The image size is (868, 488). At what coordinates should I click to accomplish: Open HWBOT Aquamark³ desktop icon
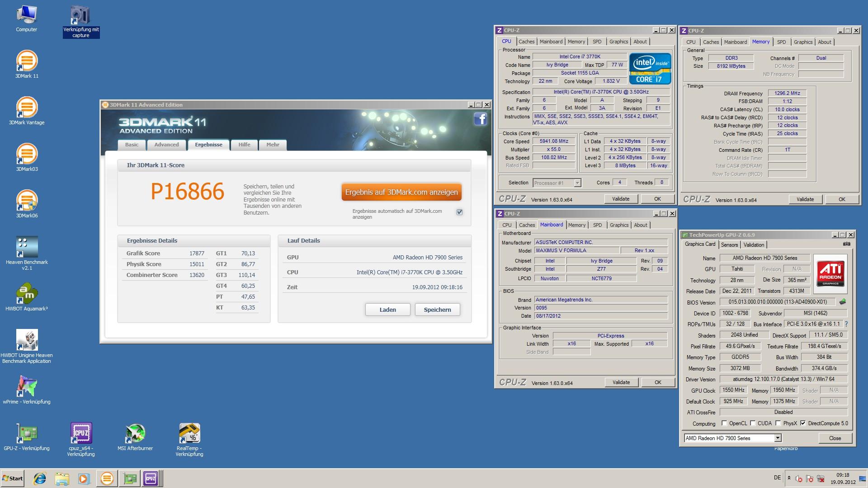(27, 297)
